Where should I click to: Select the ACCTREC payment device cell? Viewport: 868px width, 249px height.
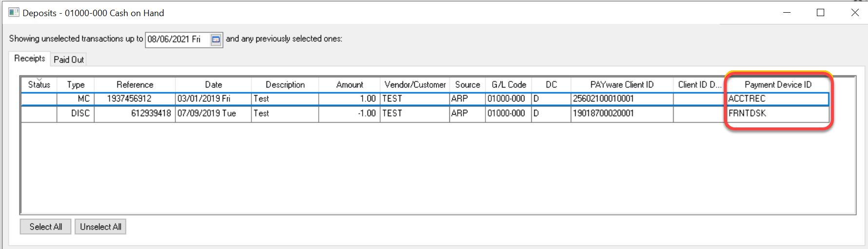(x=777, y=99)
